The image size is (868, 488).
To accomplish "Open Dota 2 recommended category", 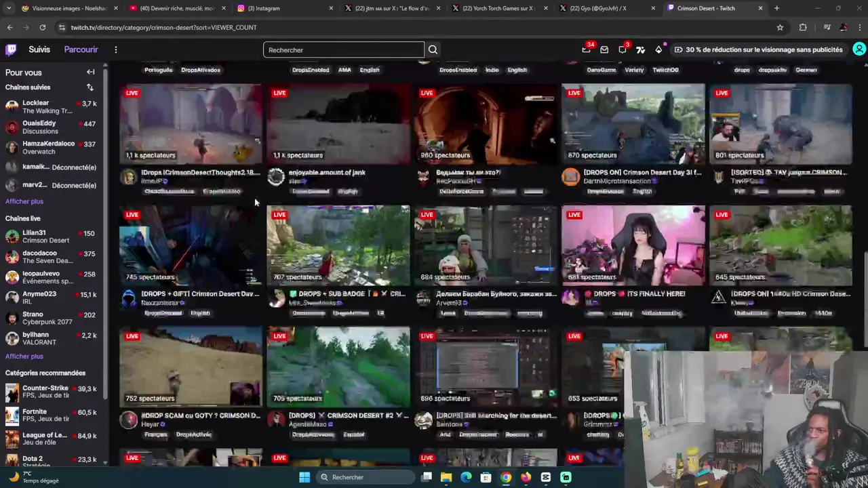I will pyautogui.click(x=52, y=462).
